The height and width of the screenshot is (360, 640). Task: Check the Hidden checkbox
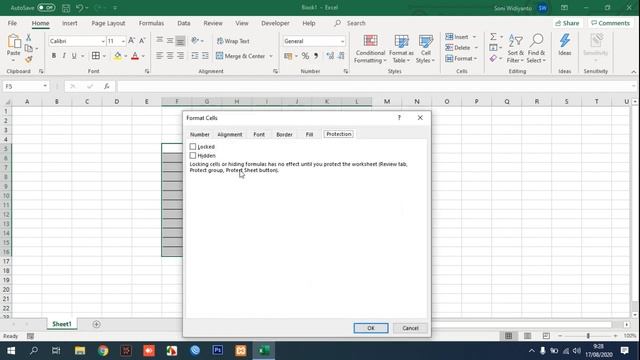coord(193,156)
